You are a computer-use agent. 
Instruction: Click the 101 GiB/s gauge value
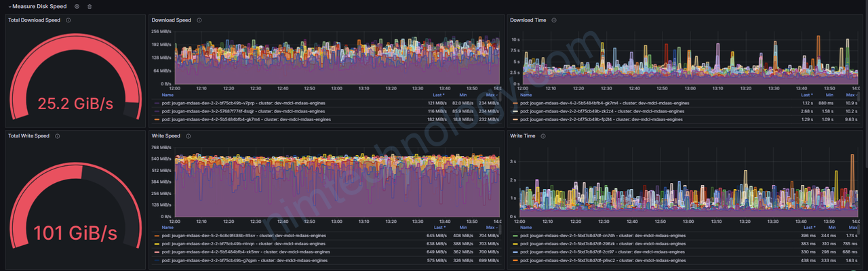pyautogui.click(x=75, y=233)
